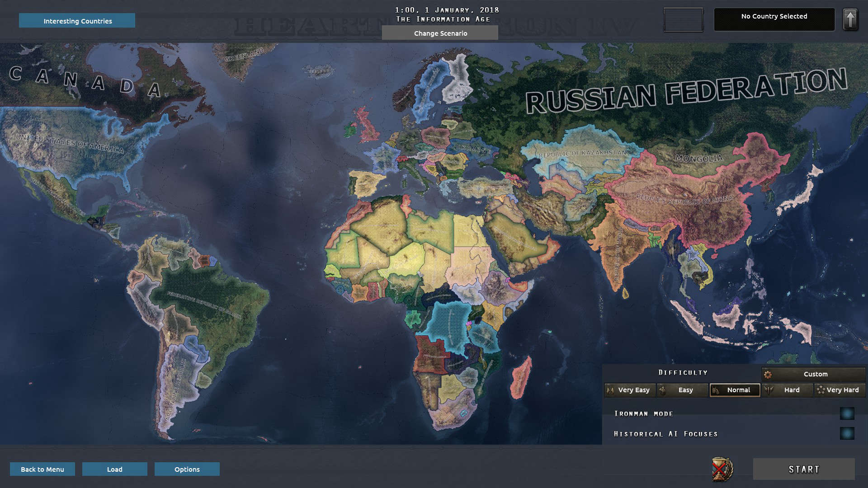The width and height of the screenshot is (868, 488).
Task: Open custom difficulty via the gear icon
Action: pyautogui.click(x=768, y=374)
